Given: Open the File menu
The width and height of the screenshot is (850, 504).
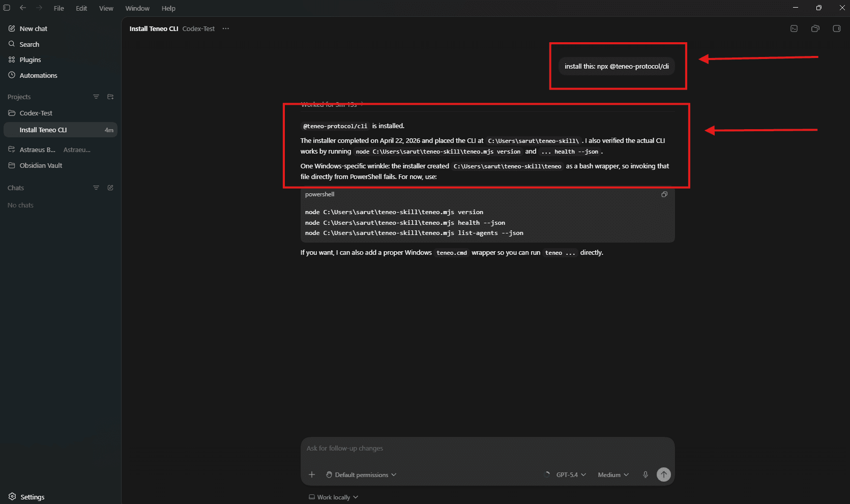Looking at the screenshot, I should pyautogui.click(x=59, y=8).
